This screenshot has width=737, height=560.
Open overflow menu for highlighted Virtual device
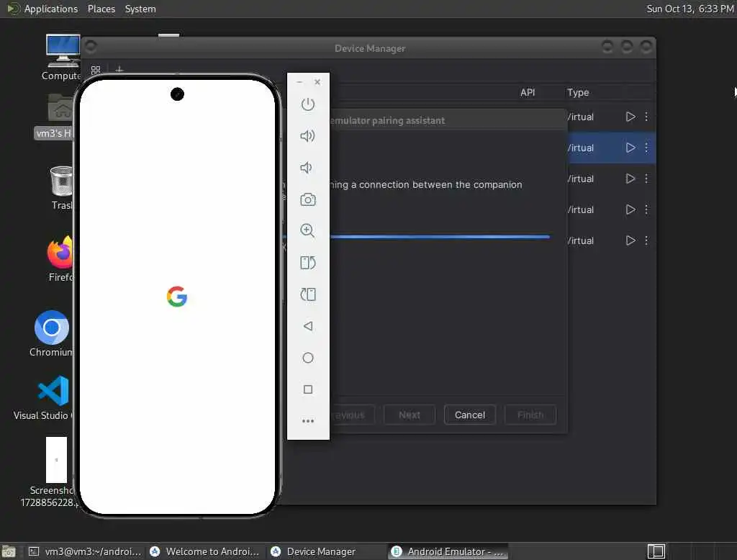point(646,148)
